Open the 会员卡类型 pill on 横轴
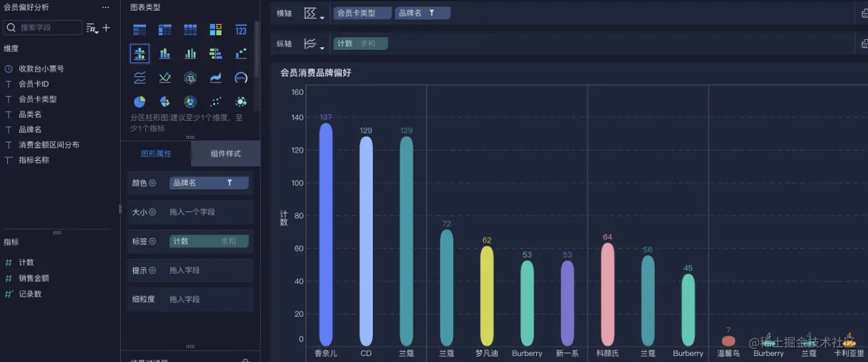Viewport: 868px width, 362px height. pyautogui.click(x=362, y=13)
